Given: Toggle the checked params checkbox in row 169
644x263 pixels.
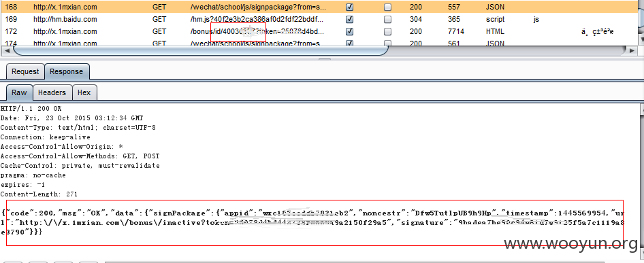Looking at the screenshot, I should point(349,19).
